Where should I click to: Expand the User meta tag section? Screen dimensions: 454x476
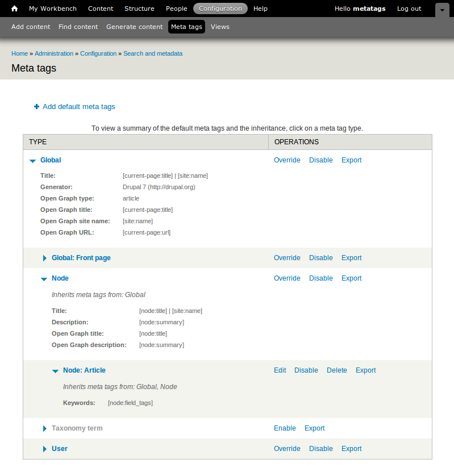click(x=44, y=449)
